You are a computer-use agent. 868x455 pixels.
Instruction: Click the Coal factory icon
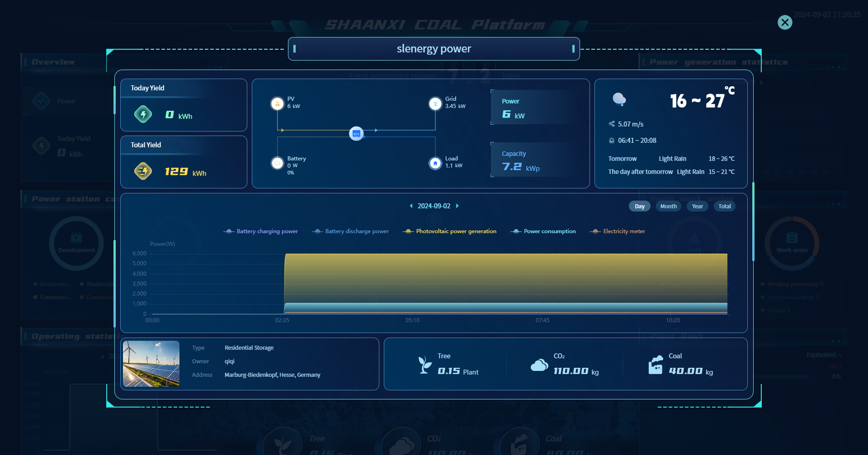coord(655,365)
